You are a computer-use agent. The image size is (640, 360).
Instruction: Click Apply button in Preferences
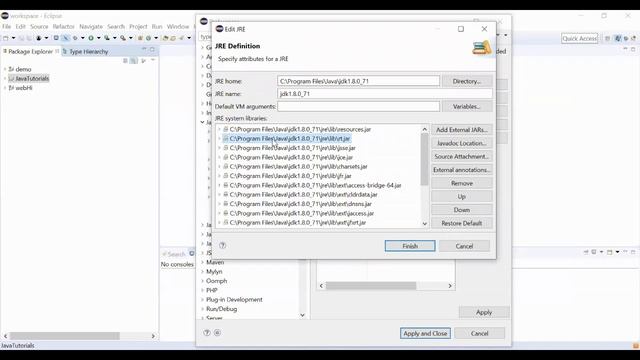(484, 312)
